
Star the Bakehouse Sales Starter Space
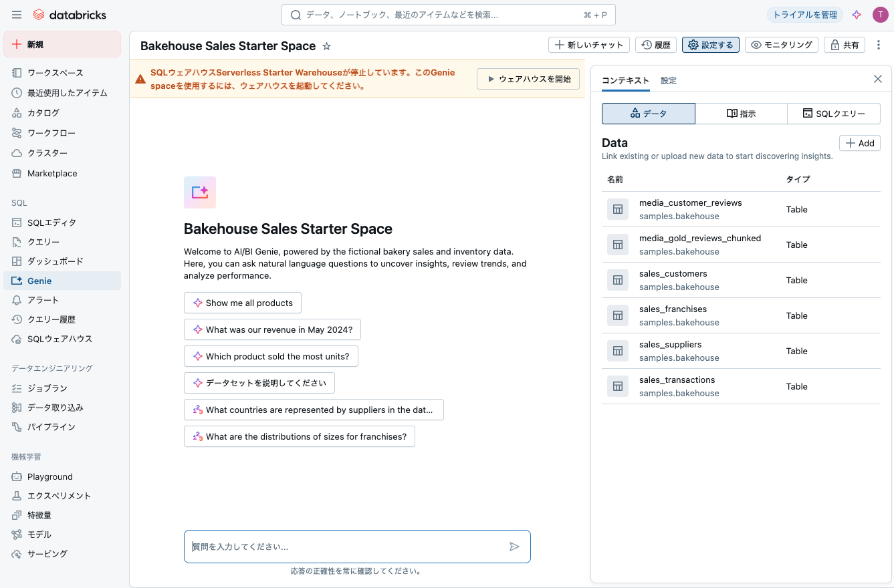point(326,46)
